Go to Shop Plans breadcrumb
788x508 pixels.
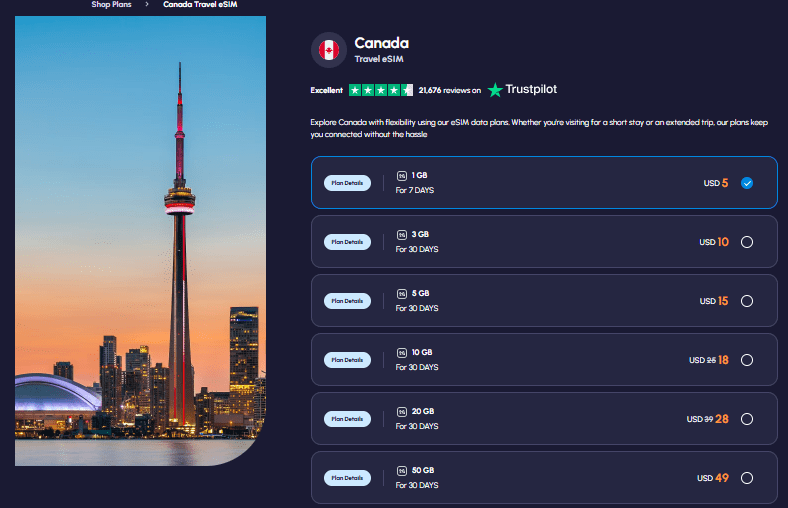click(111, 5)
